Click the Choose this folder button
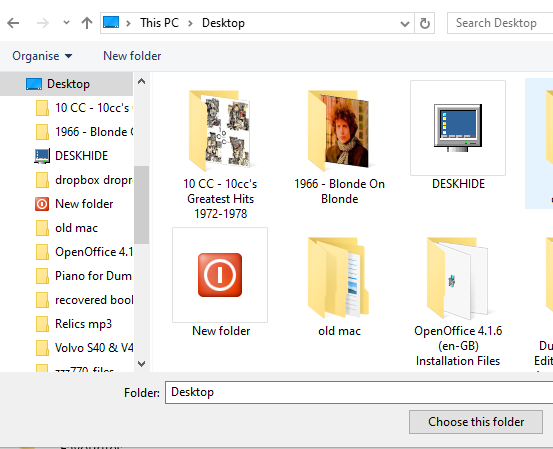Viewport: 553px width, 449px height. (x=476, y=422)
